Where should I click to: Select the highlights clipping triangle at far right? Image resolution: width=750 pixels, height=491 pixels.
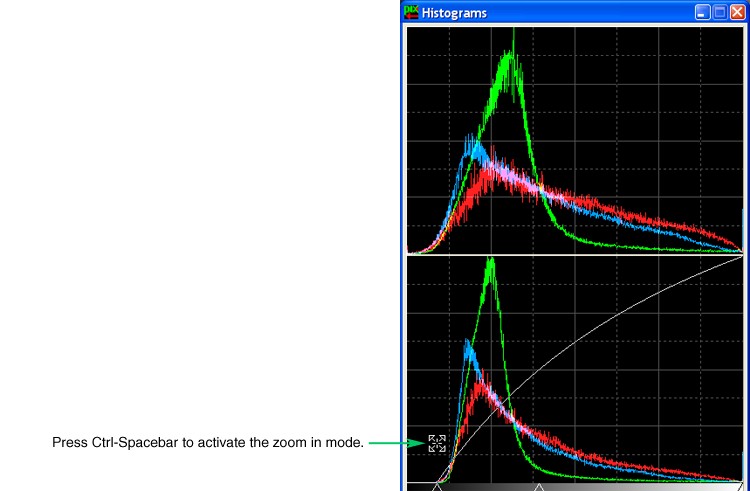(x=742, y=487)
